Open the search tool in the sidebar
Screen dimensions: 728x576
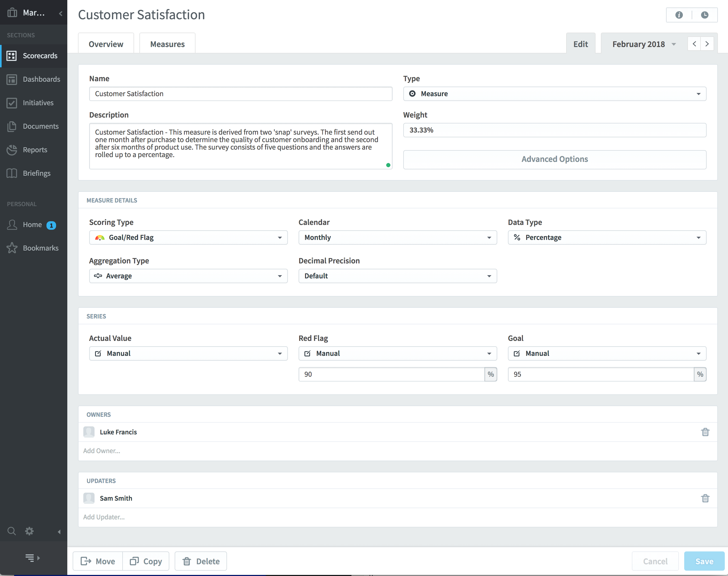(x=11, y=531)
